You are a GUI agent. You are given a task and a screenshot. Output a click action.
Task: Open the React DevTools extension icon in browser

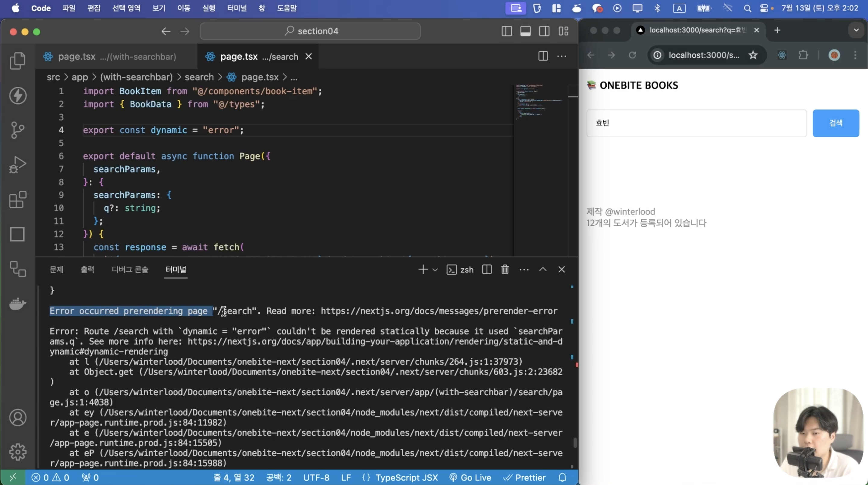click(x=782, y=55)
